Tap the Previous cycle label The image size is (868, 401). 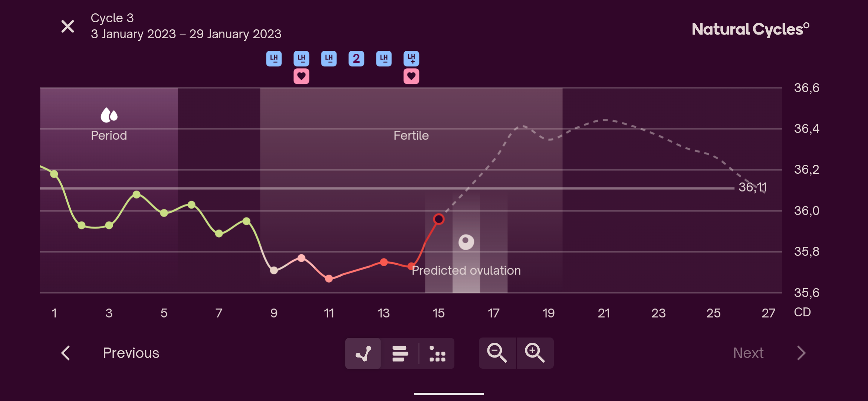pos(131,353)
